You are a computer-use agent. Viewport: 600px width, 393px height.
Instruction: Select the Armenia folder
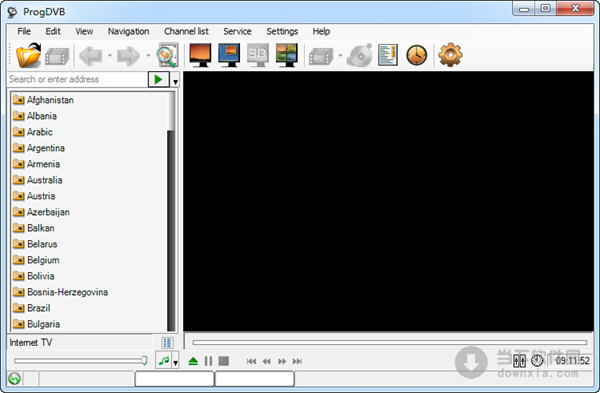click(36, 164)
